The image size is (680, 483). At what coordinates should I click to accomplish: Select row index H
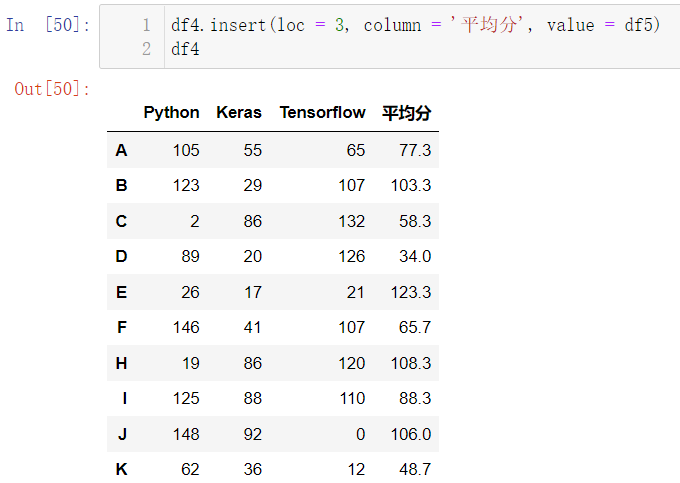pyautogui.click(x=121, y=363)
